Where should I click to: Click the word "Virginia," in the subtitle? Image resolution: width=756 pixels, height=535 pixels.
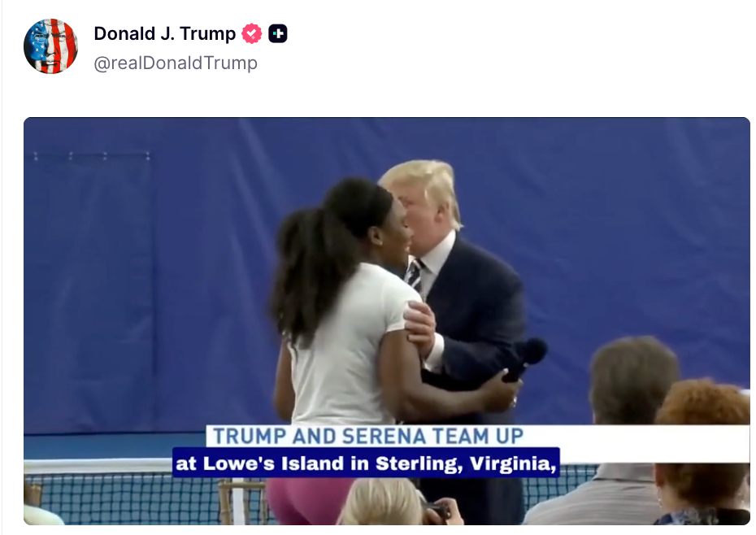pos(513,463)
